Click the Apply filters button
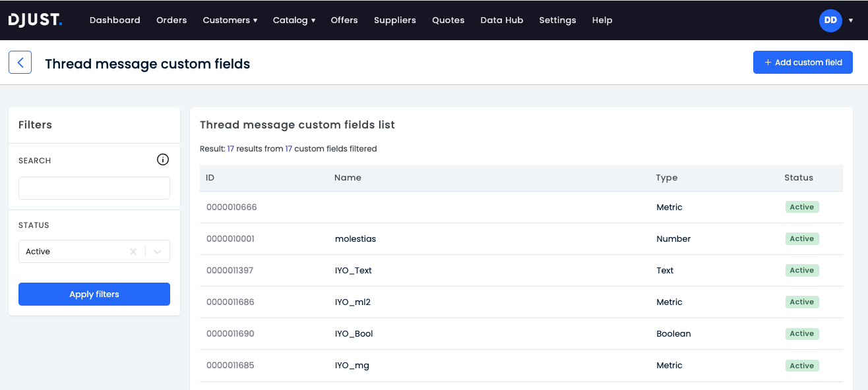 click(x=94, y=294)
